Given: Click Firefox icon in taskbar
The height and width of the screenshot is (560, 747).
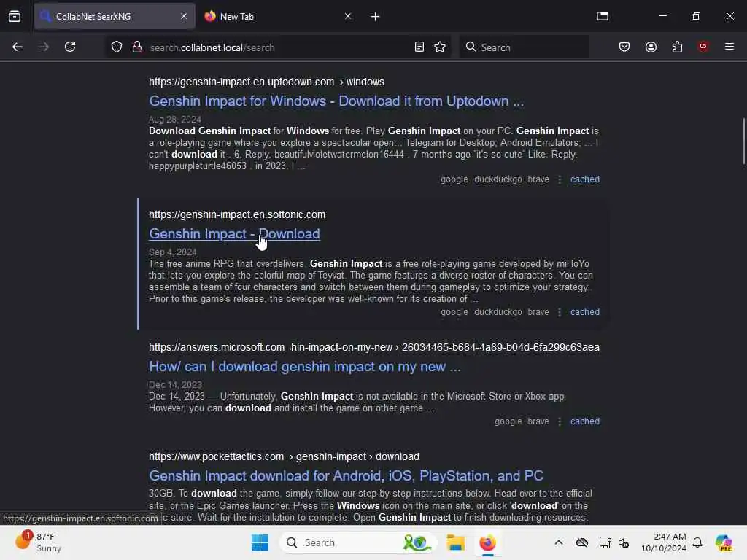Looking at the screenshot, I should click(487, 542).
